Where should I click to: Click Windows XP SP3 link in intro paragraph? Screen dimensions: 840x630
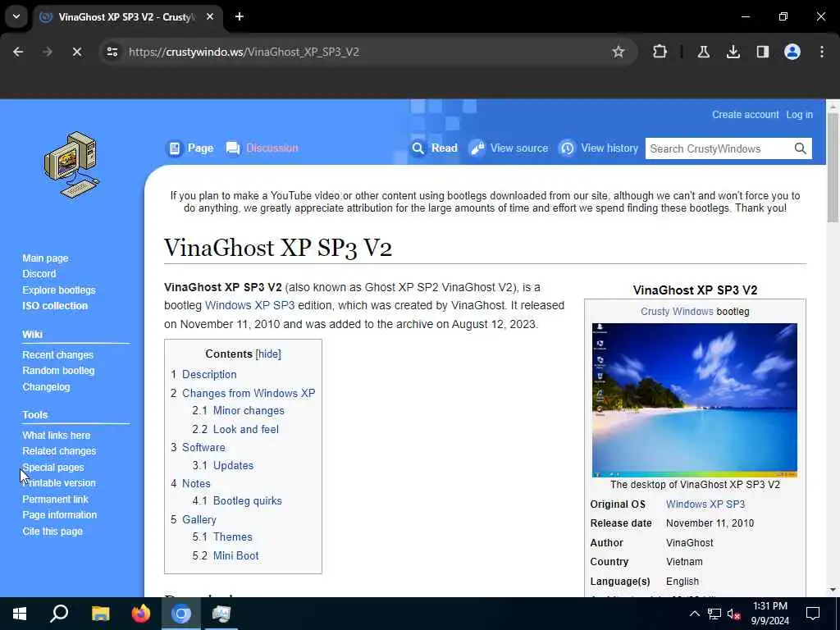[249, 305]
